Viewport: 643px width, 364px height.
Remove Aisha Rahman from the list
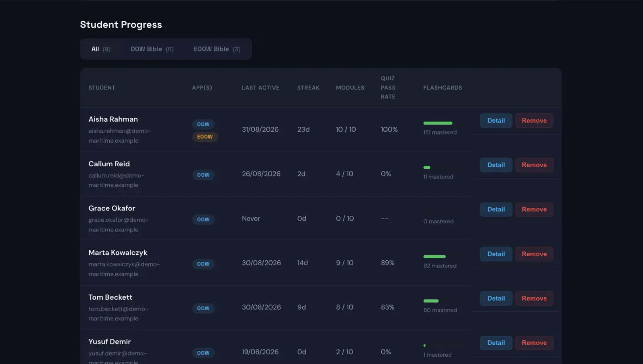(x=534, y=121)
